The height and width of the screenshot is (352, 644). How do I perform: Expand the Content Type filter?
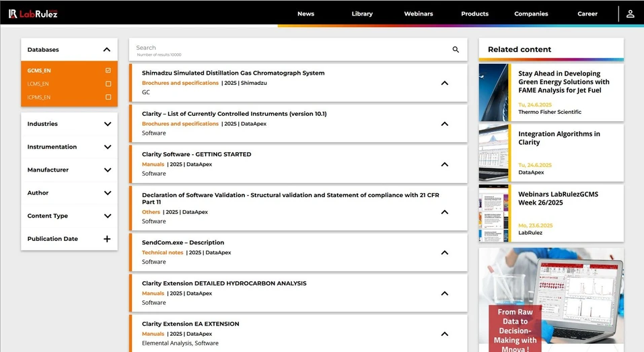(x=107, y=215)
